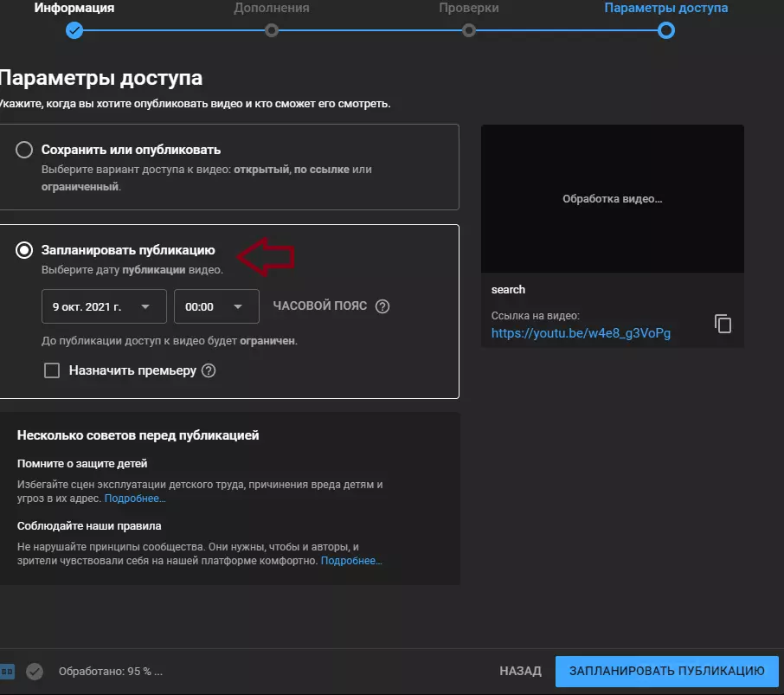784x695 pixels.
Task: Open the time dropdown showing 00:00
Action: (216, 306)
